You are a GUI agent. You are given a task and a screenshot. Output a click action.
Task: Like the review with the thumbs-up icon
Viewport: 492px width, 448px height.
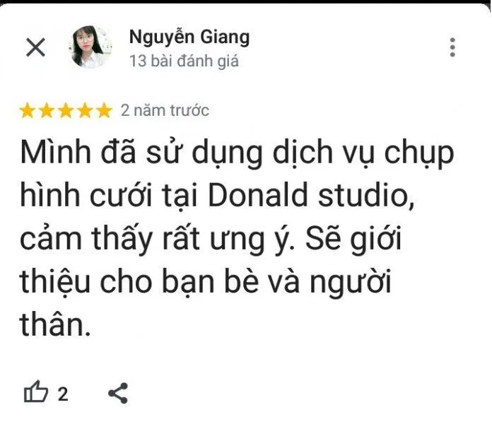[36, 392]
